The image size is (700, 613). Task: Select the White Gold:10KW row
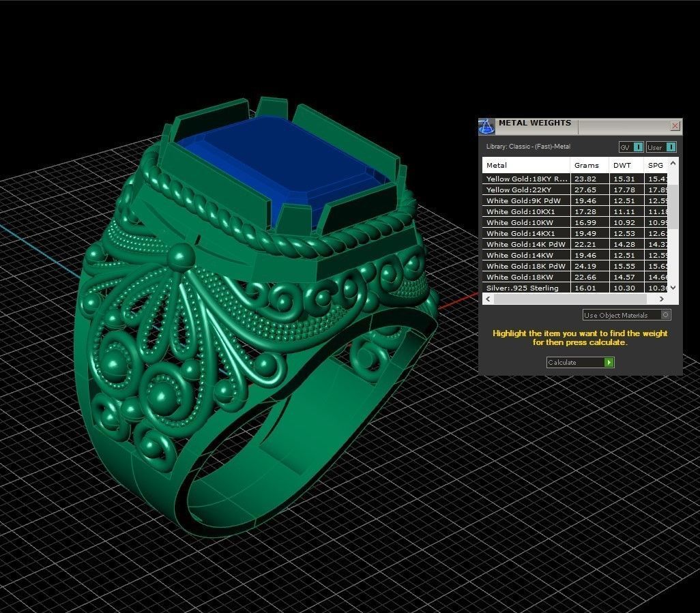pyautogui.click(x=575, y=222)
